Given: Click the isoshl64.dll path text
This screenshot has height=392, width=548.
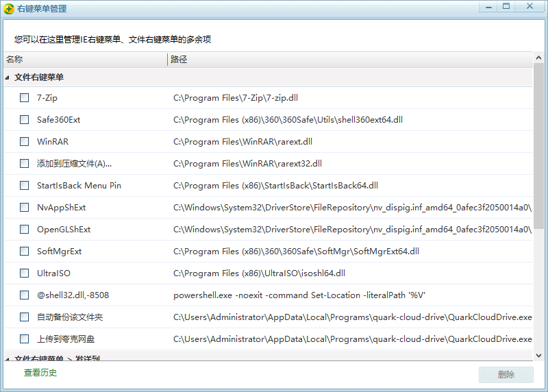Looking at the screenshot, I should click(x=260, y=273).
